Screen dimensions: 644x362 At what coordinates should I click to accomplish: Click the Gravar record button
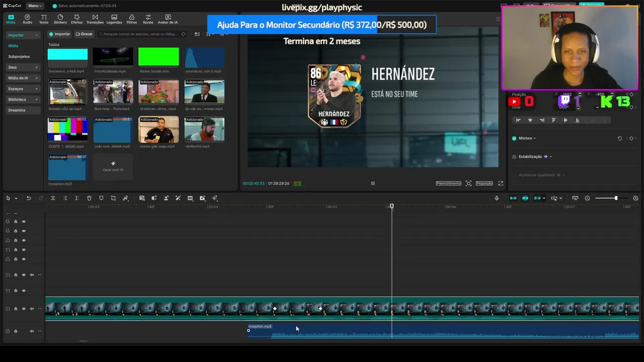pos(84,34)
